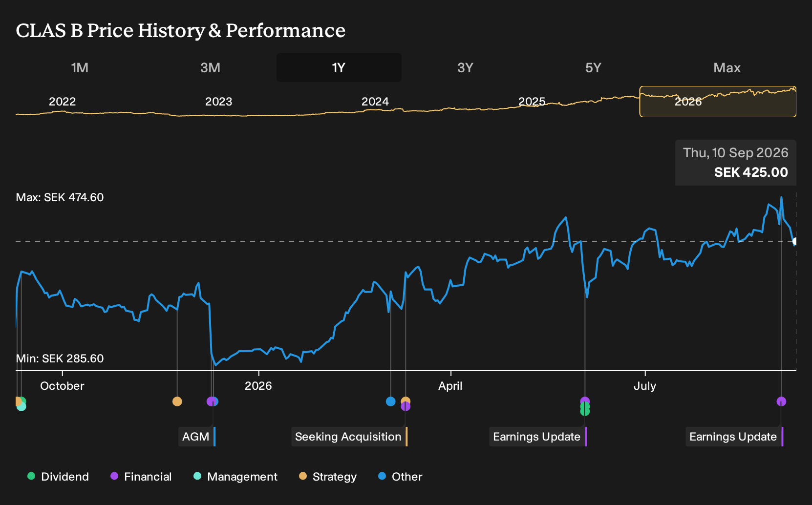Open the Earnings Update label for September
Screen dimensions: 812x505
[x=734, y=437]
